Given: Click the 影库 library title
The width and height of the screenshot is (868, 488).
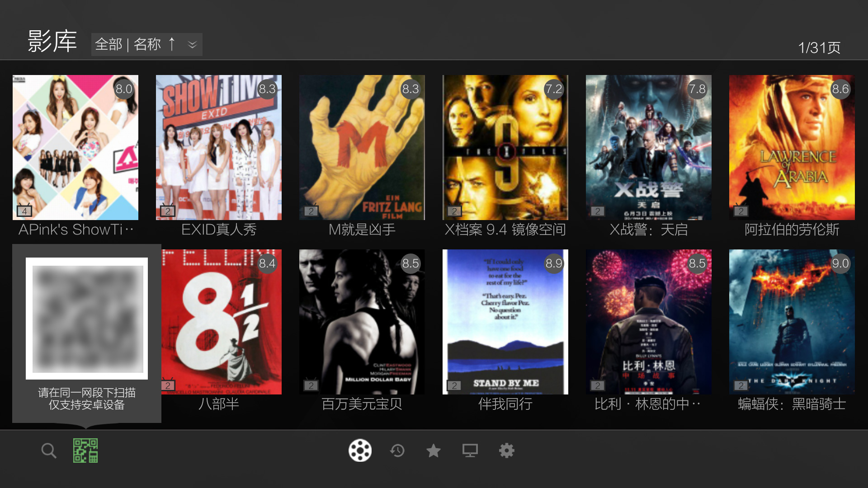Looking at the screenshot, I should click(52, 42).
